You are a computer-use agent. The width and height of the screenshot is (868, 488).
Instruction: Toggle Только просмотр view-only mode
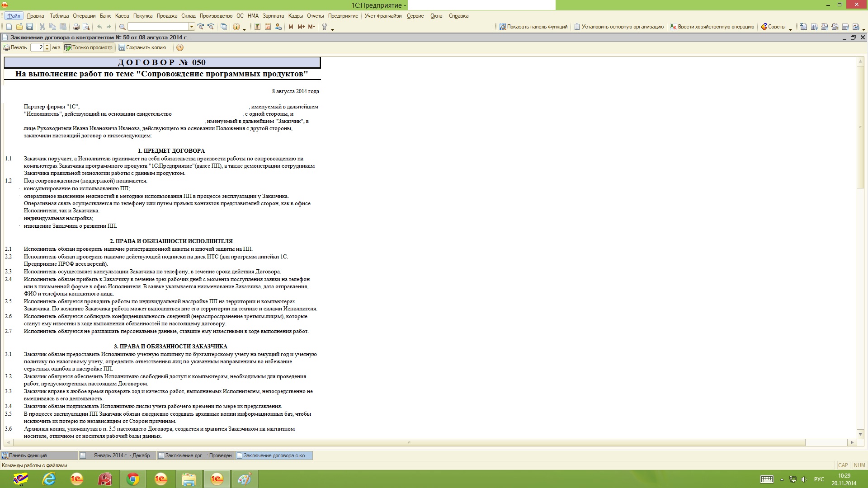point(88,47)
